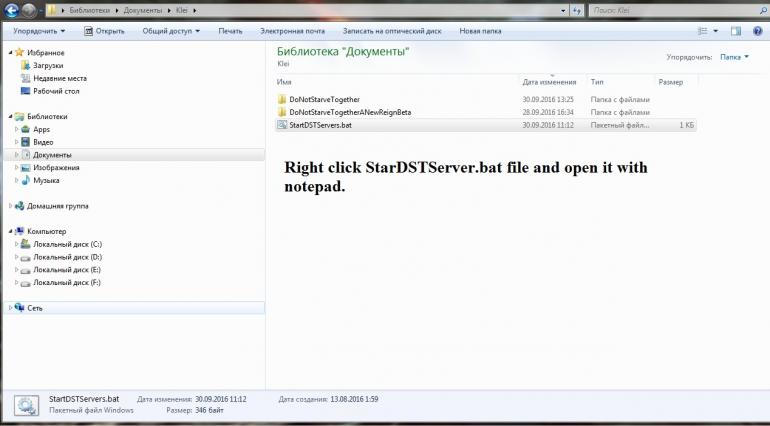Select Рабочий стол in the navigation pane
770x426 pixels.
click(x=56, y=91)
